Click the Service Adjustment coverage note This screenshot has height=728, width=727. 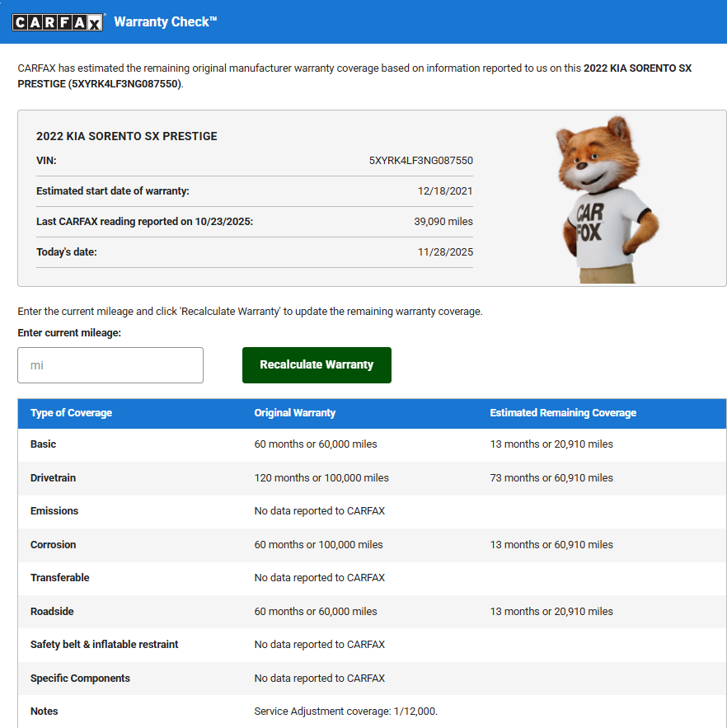346,712
